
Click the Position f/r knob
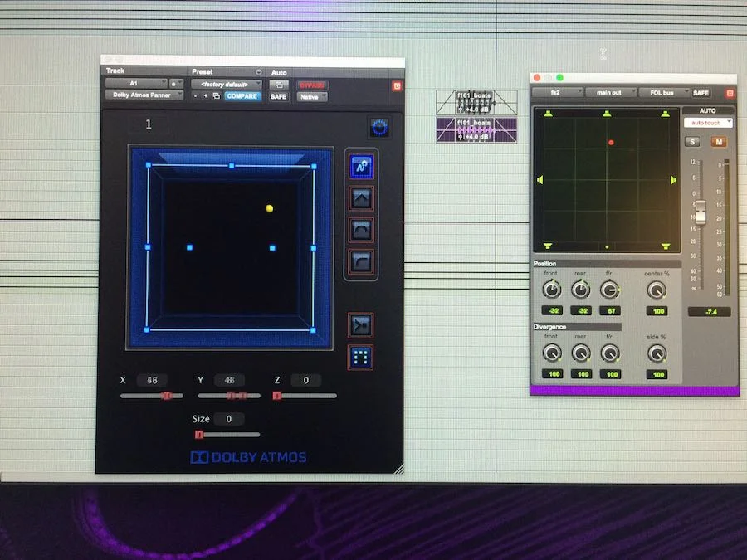610,290
